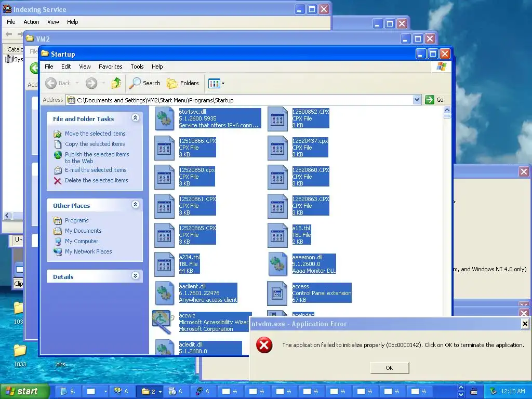
Task: Open View menu in Indexing Service
Action: coord(53,22)
